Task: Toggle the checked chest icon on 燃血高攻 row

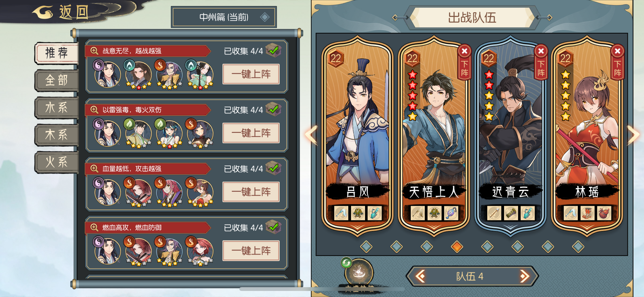Action: tap(273, 227)
